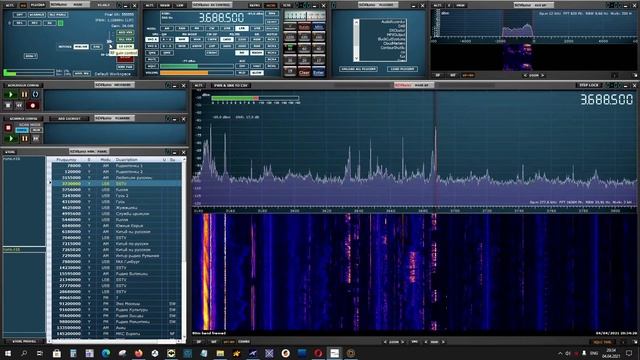Skip to next with scanner forward button
Viewport: 640px width, 360px height.
(36, 139)
